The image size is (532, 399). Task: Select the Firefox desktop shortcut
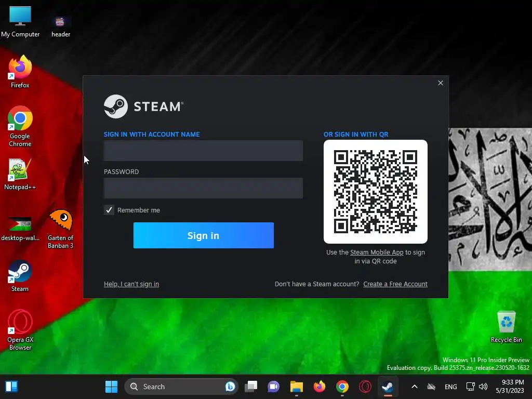(x=20, y=72)
